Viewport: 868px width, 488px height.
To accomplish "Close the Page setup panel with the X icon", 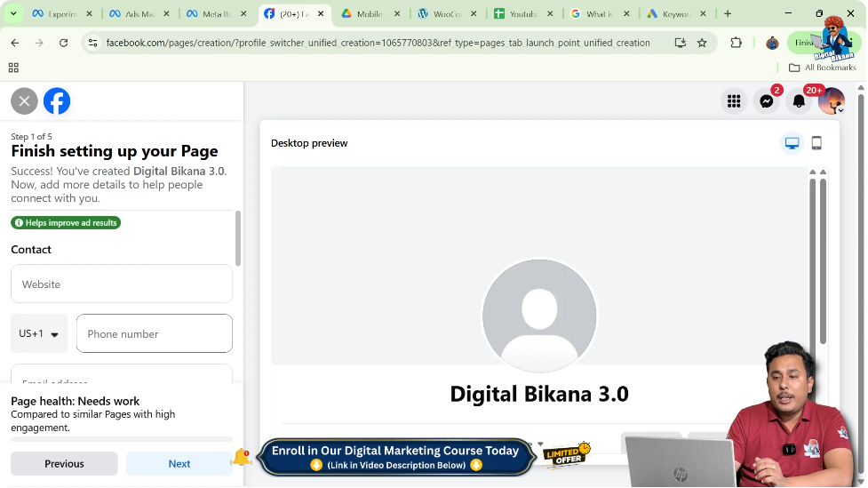I will 24,101.
